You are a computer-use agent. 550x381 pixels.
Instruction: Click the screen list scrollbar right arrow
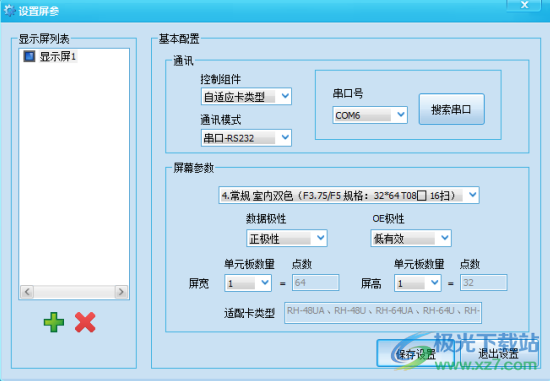tap(121, 292)
